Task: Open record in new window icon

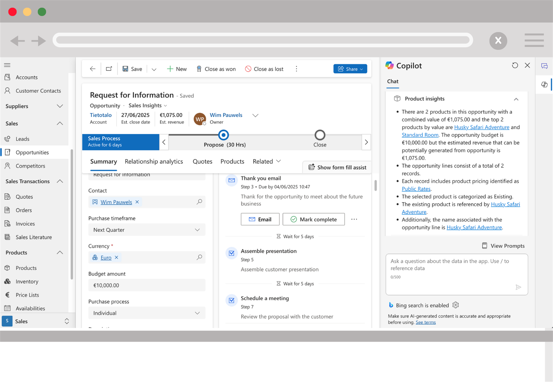Action: [109, 69]
